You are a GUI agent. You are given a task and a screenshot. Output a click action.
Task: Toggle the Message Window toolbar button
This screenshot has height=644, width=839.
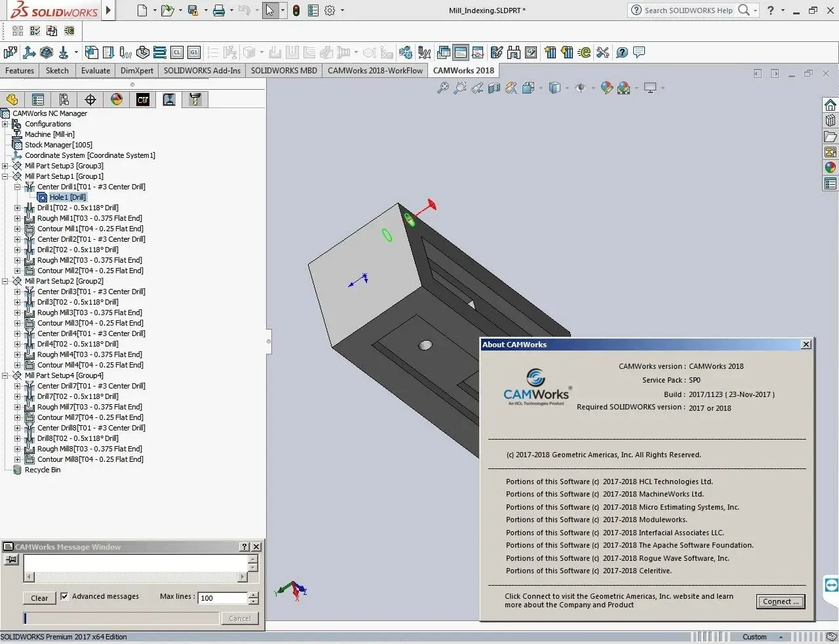coord(461,52)
